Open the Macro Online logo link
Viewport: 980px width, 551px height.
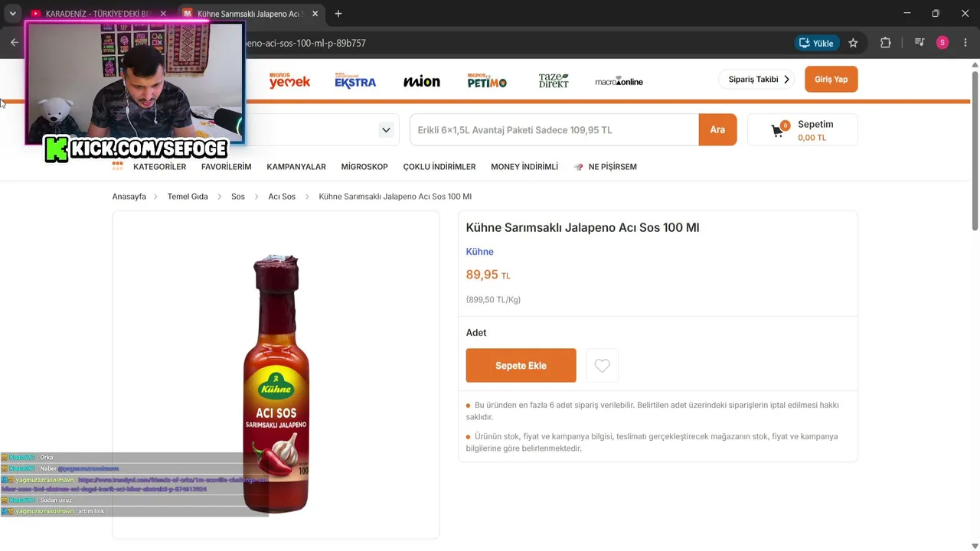coord(619,81)
